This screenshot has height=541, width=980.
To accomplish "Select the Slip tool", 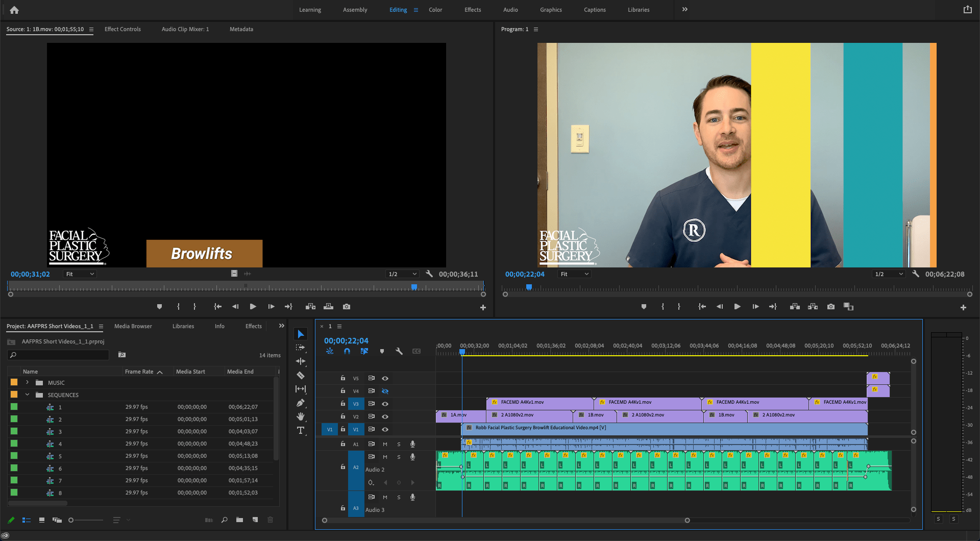I will click(301, 389).
